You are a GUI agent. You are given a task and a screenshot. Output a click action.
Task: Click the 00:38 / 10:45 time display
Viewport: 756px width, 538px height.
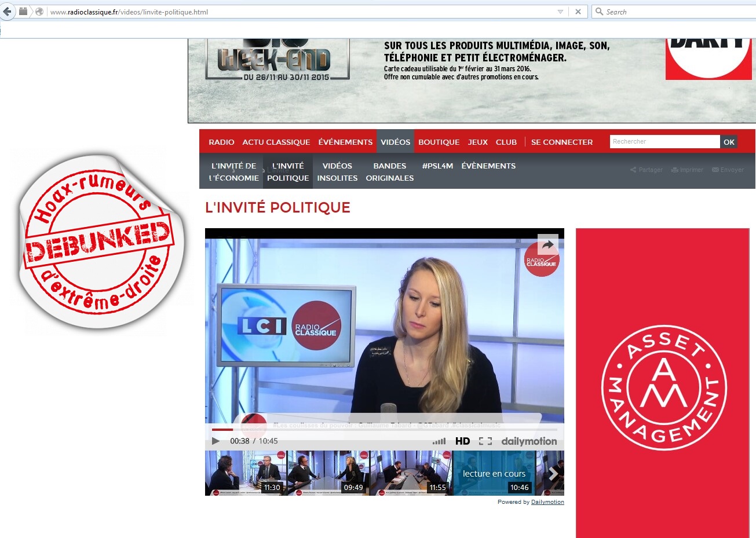pos(254,441)
